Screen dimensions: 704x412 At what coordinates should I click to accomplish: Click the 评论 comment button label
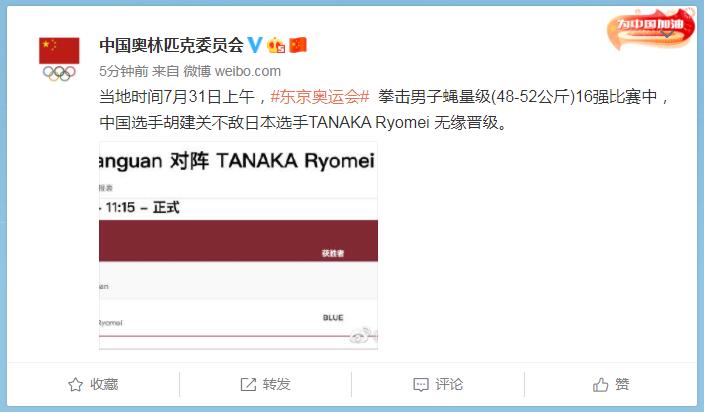[449, 385]
